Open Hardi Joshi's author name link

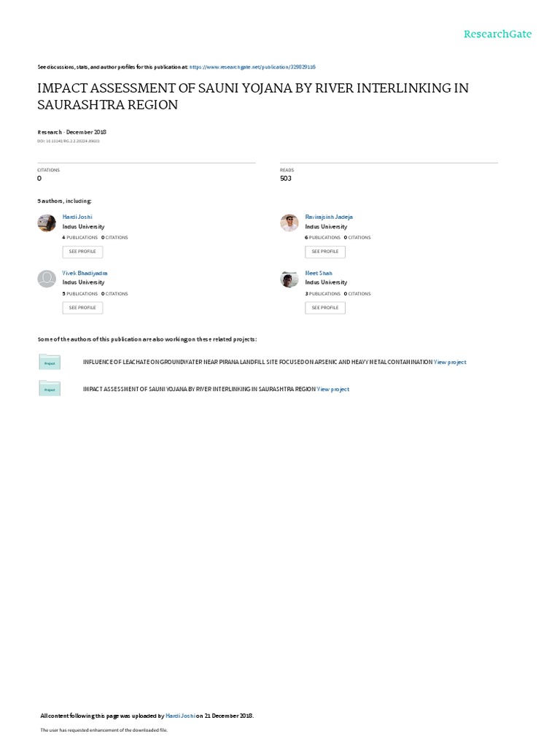click(77, 217)
